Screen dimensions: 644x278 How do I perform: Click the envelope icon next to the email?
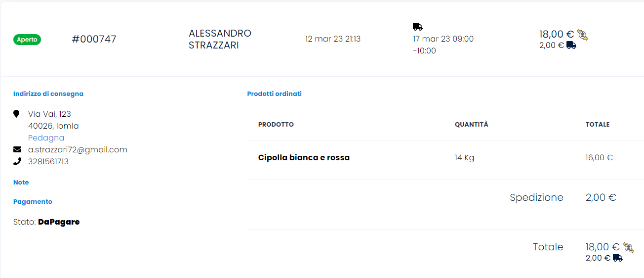pos(17,149)
